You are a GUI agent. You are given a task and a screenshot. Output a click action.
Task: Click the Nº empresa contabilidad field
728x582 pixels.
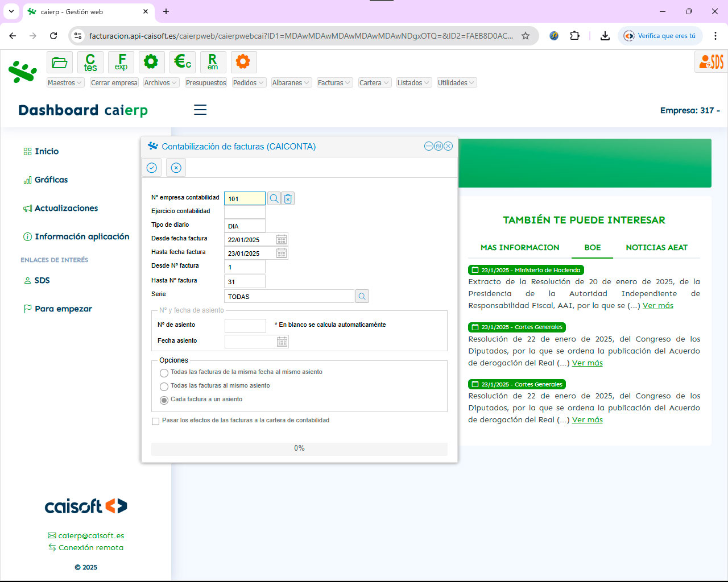click(245, 198)
